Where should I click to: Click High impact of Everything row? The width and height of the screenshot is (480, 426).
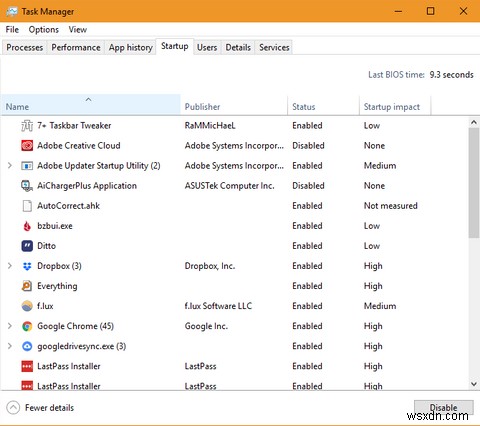click(x=373, y=286)
